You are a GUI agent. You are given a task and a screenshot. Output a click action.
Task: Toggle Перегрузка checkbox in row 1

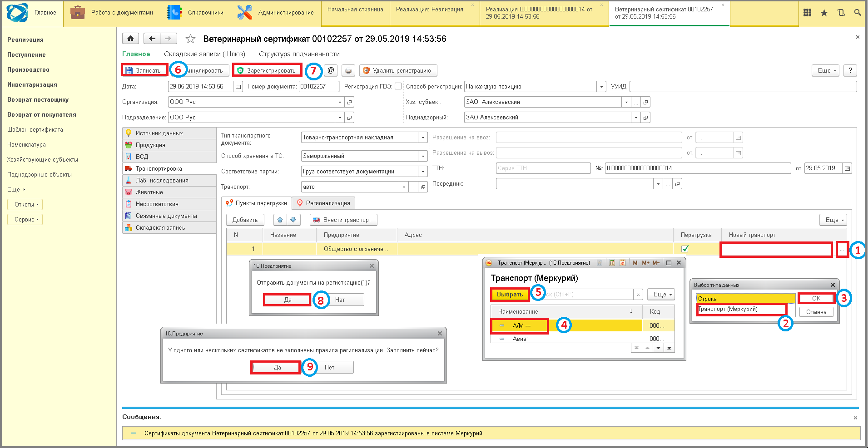(685, 249)
